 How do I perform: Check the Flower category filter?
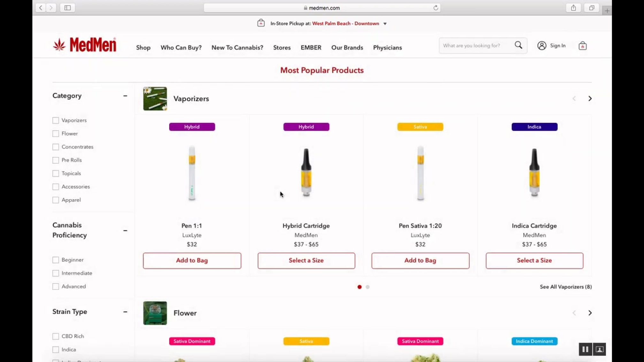pos(56,133)
